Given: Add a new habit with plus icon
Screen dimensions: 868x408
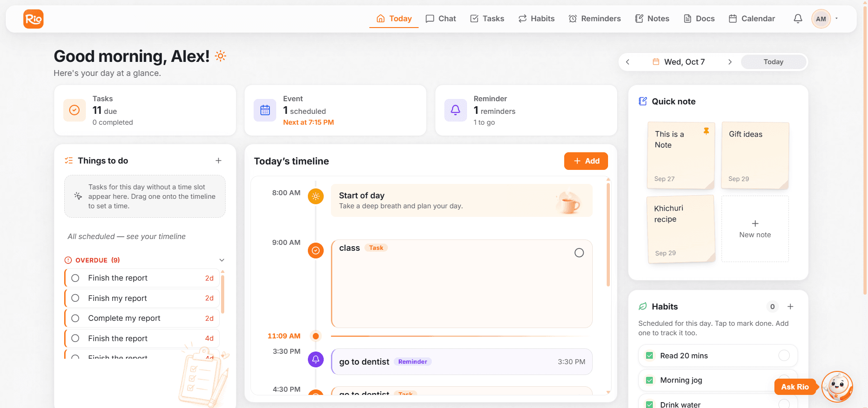Looking at the screenshot, I should pos(790,307).
